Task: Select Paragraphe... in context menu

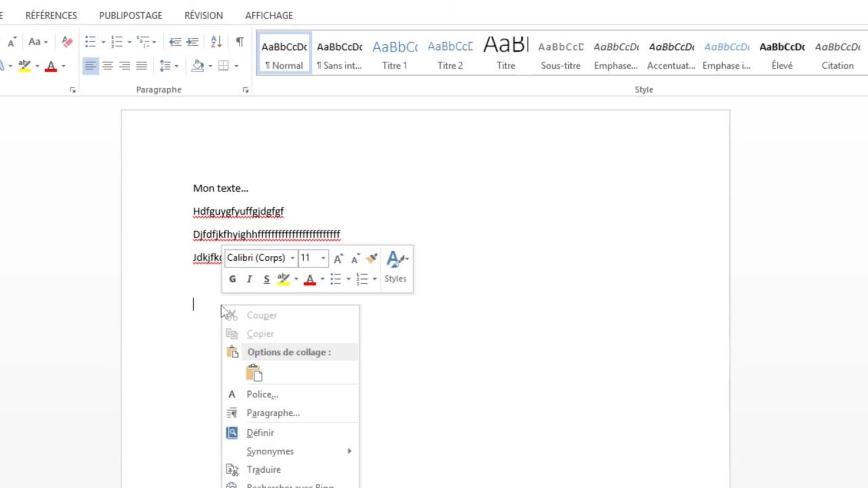Action: 273,413
